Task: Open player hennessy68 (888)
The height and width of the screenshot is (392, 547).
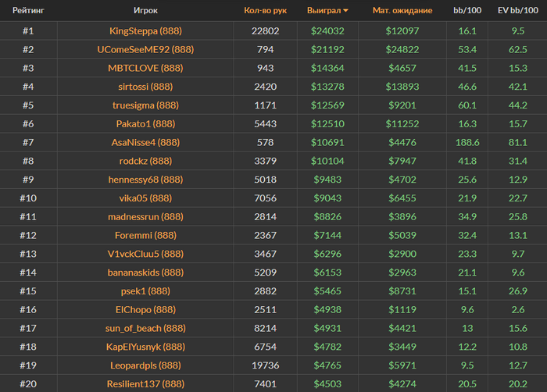Action: (145, 180)
